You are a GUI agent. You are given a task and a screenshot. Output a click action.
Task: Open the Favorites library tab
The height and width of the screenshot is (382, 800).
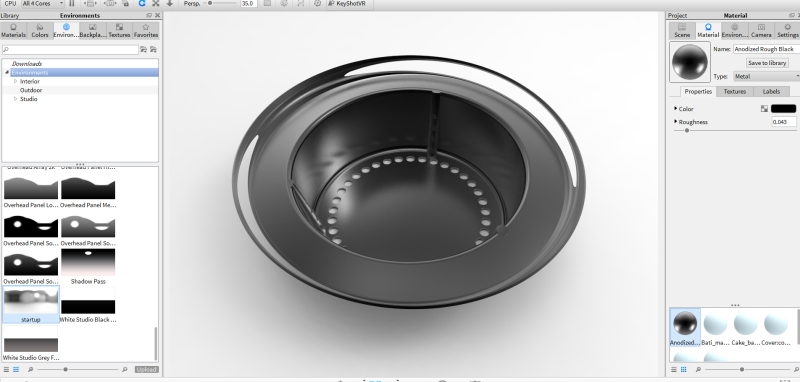pyautogui.click(x=146, y=31)
